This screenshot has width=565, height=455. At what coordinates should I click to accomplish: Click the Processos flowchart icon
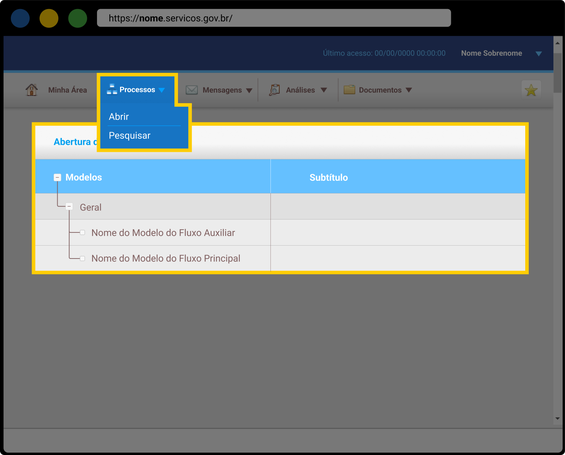(112, 89)
